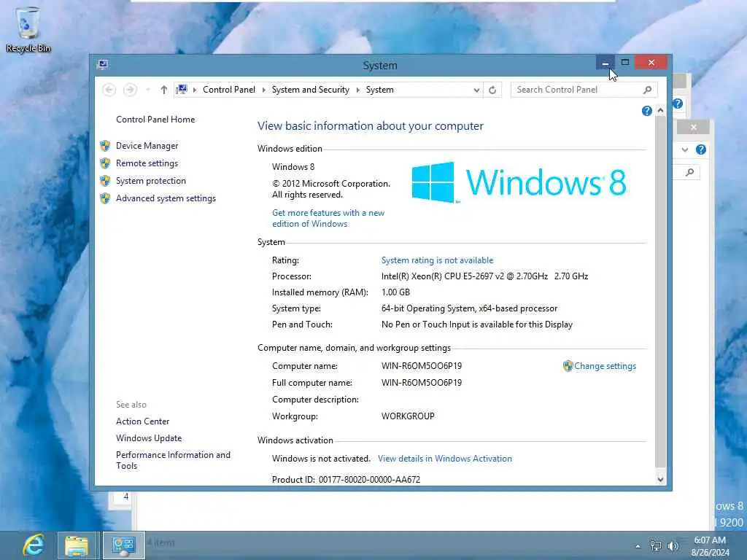
Task: Click the vertical scrollbar thumb
Action: (x=660, y=292)
